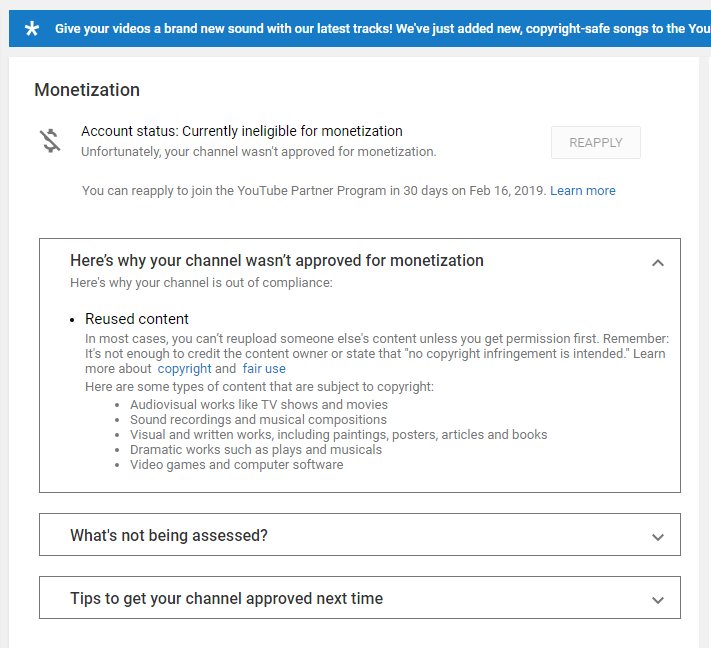The width and height of the screenshot is (711, 648).
Task: Expand the 'What's not being assessed?' chevron
Action: tap(657, 537)
